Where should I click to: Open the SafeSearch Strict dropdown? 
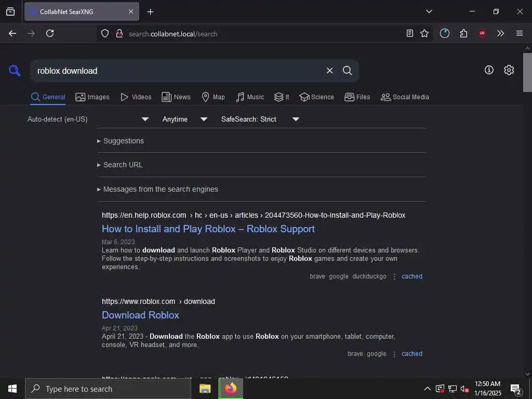[x=260, y=119]
